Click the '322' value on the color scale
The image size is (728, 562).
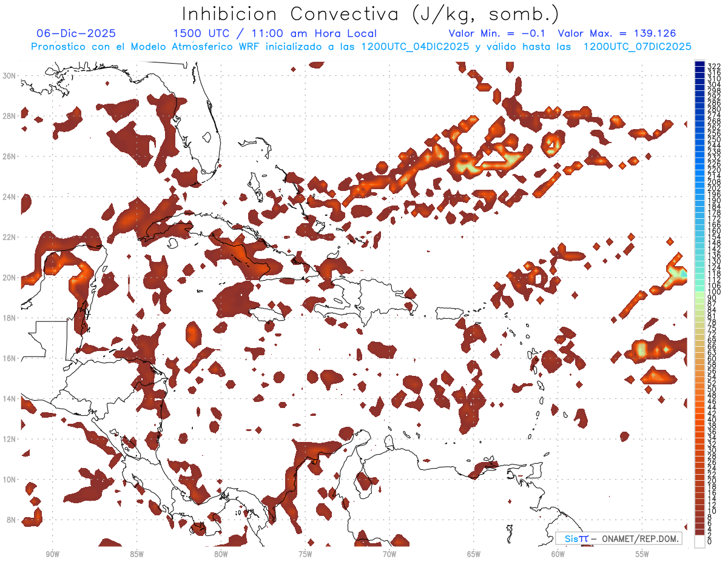point(714,66)
